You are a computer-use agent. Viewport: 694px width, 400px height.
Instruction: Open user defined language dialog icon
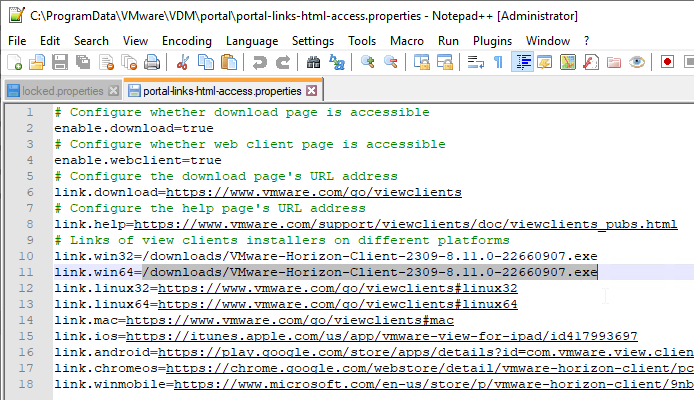click(545, 62)
